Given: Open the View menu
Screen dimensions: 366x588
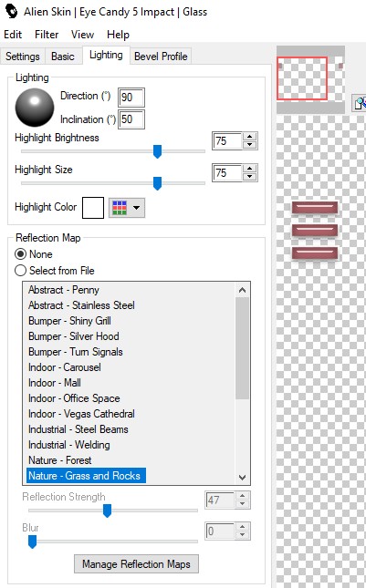Looking at the screenshot, I should (x=82, y=35).
